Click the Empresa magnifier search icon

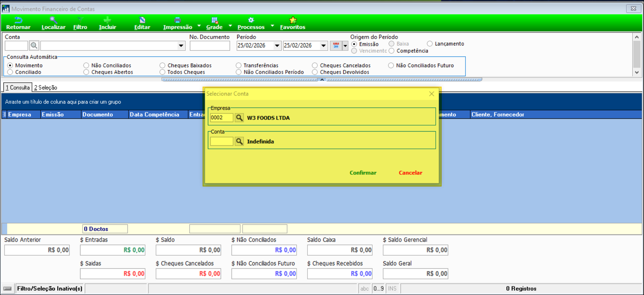coord(239,118)
